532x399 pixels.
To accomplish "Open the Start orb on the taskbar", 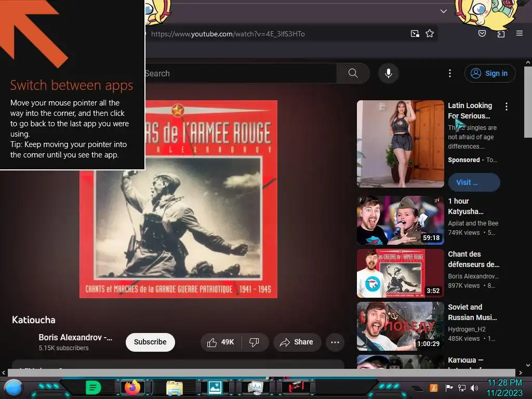I will point(14,388).
